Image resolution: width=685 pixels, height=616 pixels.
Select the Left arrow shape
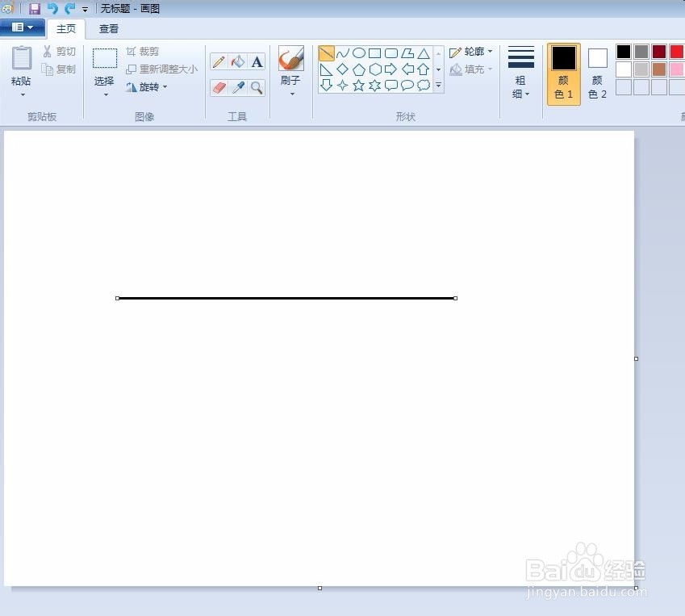click(x=407, y=69)
